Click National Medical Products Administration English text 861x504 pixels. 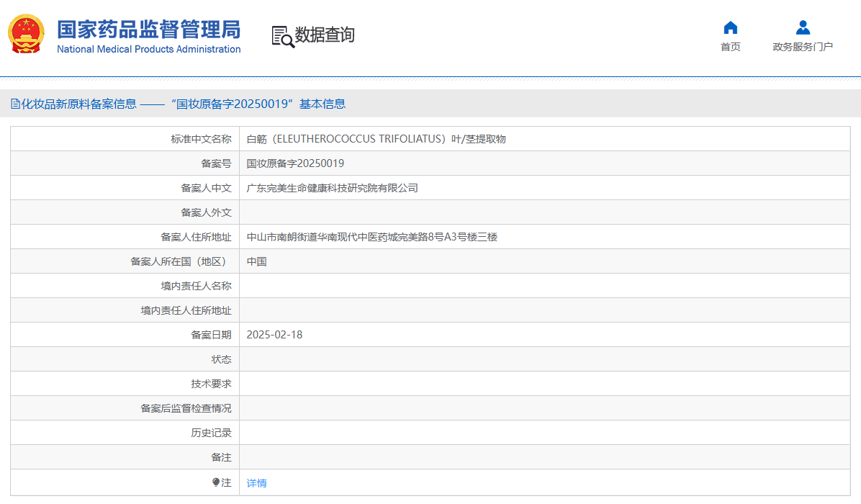click(148, 49)
